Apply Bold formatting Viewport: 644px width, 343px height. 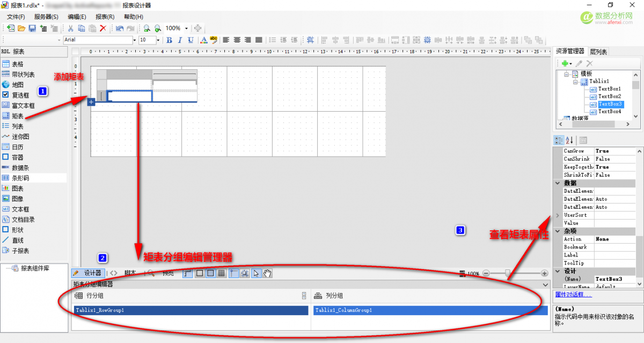pos(170,40)
